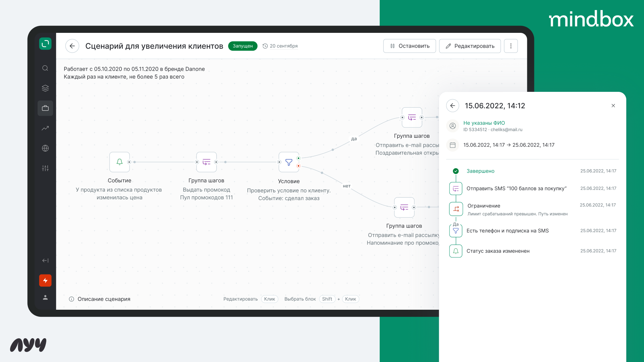Open the sliders settings sidebar icon
This screenshot has width=644, height=362.
point(45,168)
